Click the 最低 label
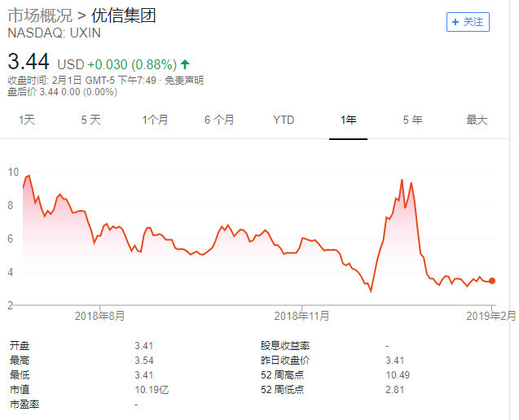Screen dimensions: 519x420 point(20,375)
